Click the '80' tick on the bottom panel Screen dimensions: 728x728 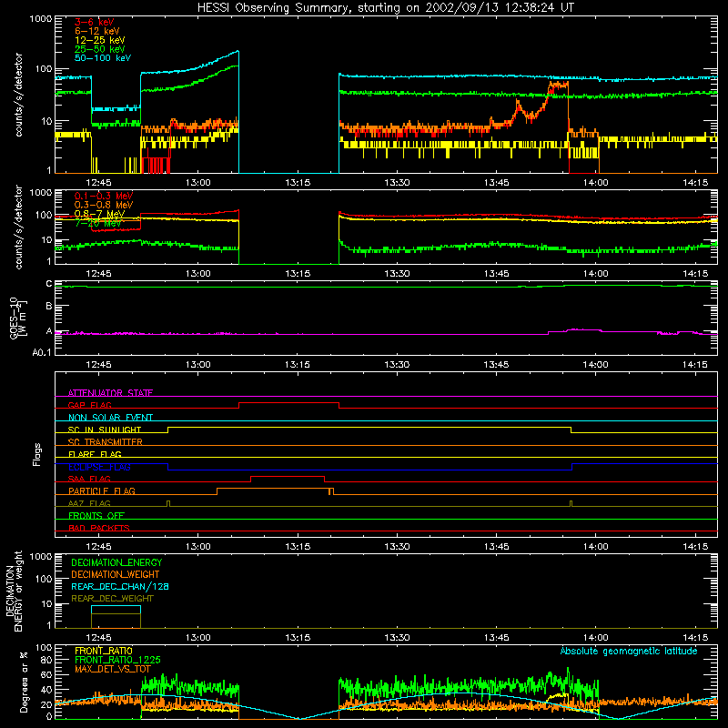click(x=47, y=660)
